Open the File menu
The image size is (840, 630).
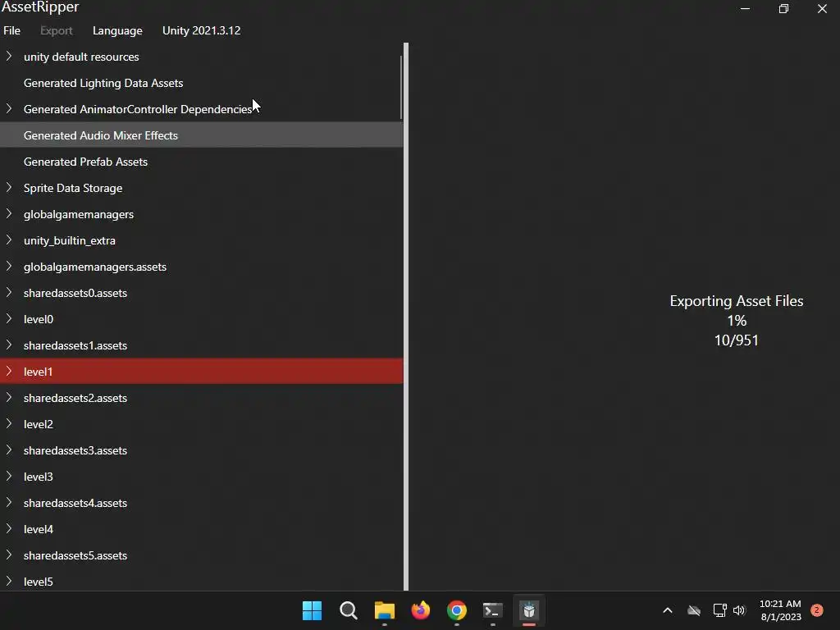tap(11, 30)
